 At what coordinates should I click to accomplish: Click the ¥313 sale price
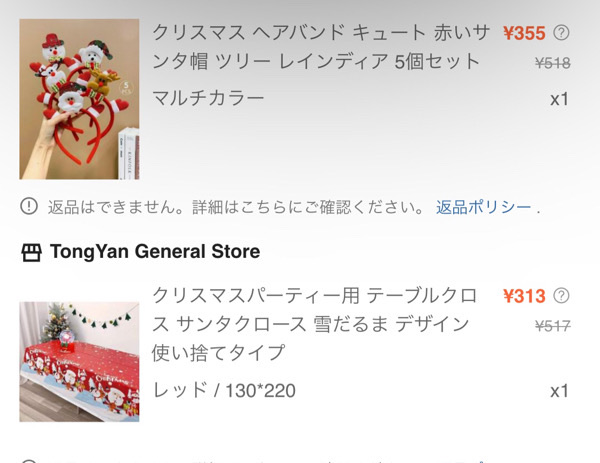524,296
